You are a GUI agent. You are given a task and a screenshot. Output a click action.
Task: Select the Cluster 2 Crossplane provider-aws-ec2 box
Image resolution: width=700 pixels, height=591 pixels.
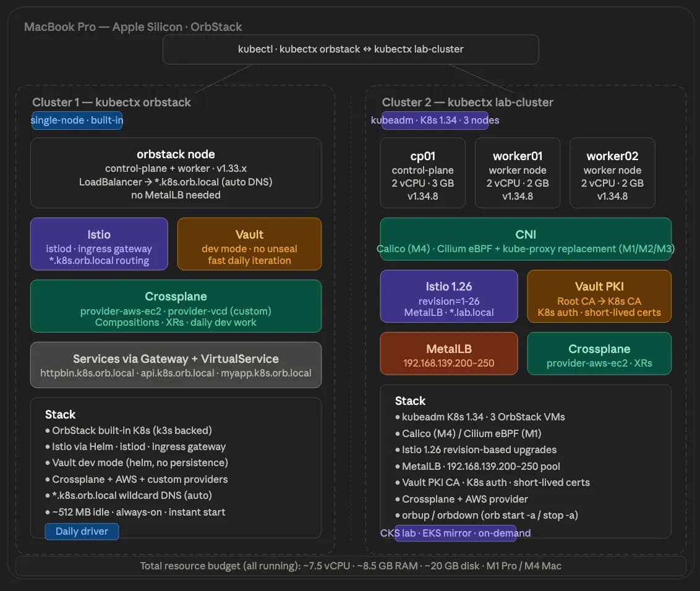click(x=599, y=354)
